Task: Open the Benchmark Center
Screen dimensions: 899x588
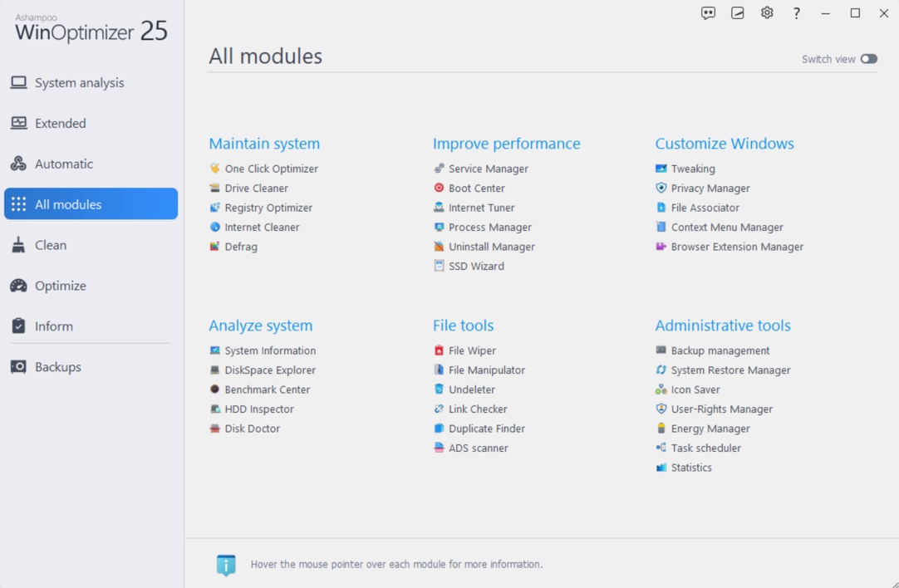Action: (267, 389)
